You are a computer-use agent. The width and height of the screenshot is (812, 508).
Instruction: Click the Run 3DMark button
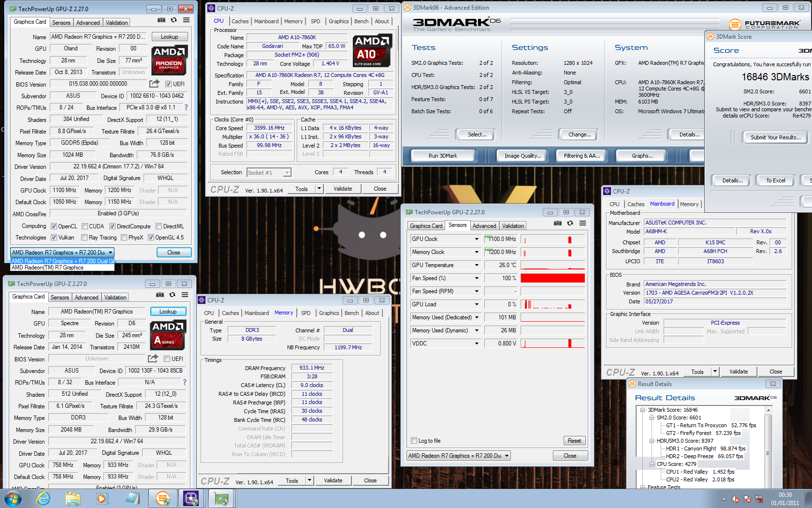pos(443,156)
